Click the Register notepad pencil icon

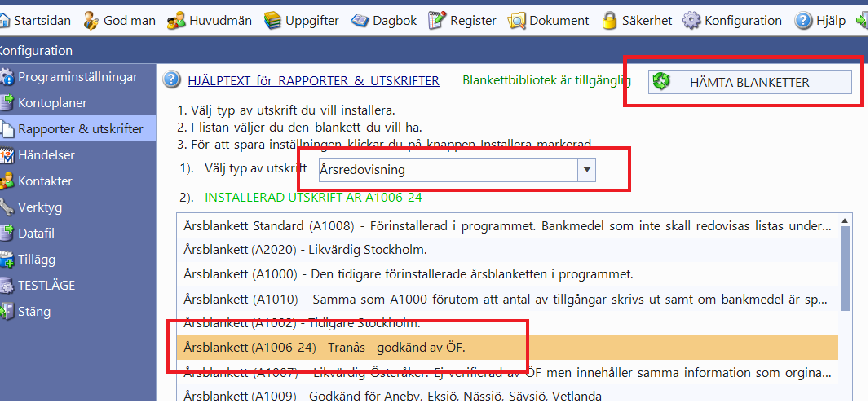[437, 20]
